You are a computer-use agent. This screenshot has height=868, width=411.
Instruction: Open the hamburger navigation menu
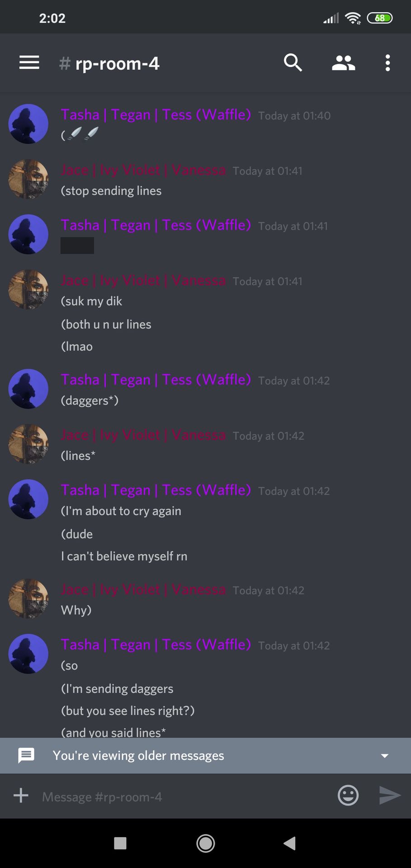(x=29, y=63)
